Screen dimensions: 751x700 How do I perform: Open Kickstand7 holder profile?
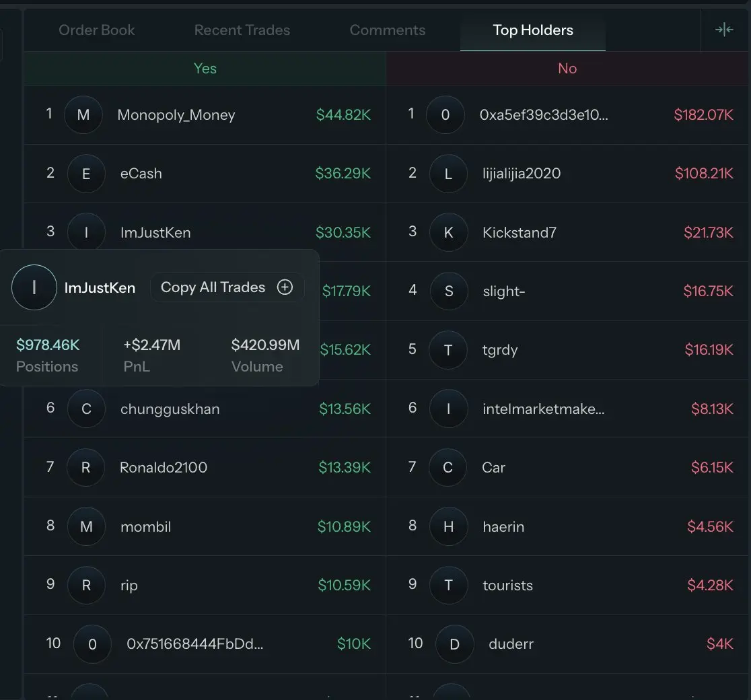pos(520,232)
